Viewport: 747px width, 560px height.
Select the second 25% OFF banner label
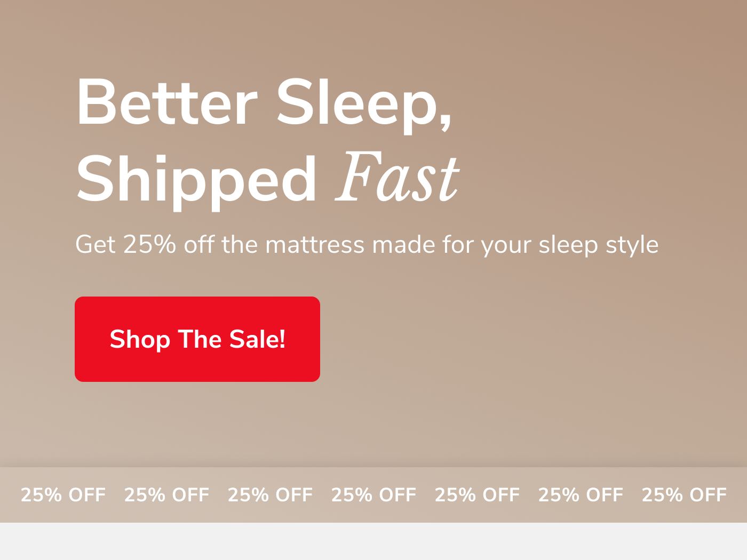click(167, 495)
